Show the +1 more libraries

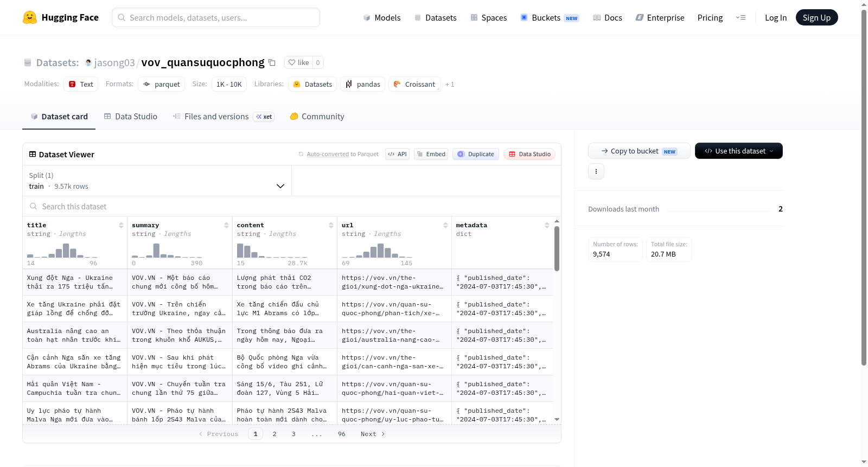[x=450, y=85]
